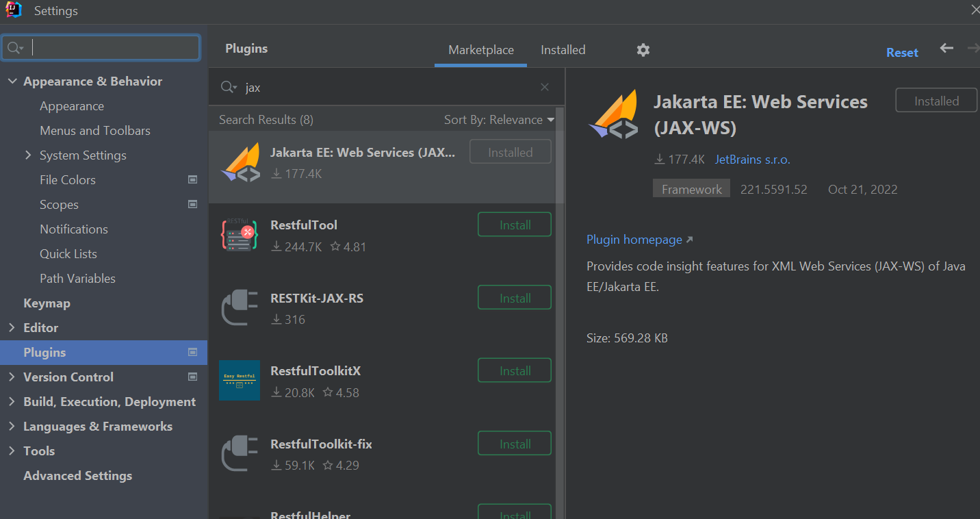Click the plugin search field containing jax
Viewport: 980px width, 519px height.
pos(387,88)
